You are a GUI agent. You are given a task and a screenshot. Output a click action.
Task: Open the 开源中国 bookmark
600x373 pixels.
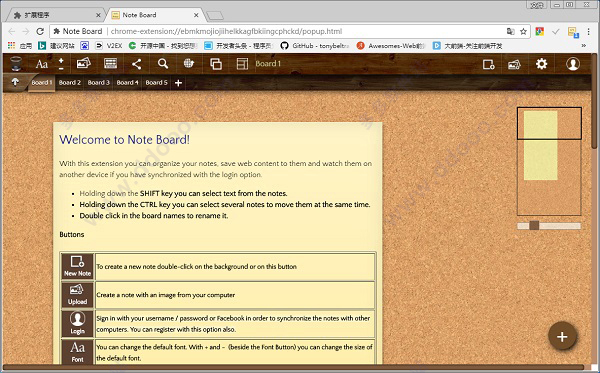click(x=163, y=46)
